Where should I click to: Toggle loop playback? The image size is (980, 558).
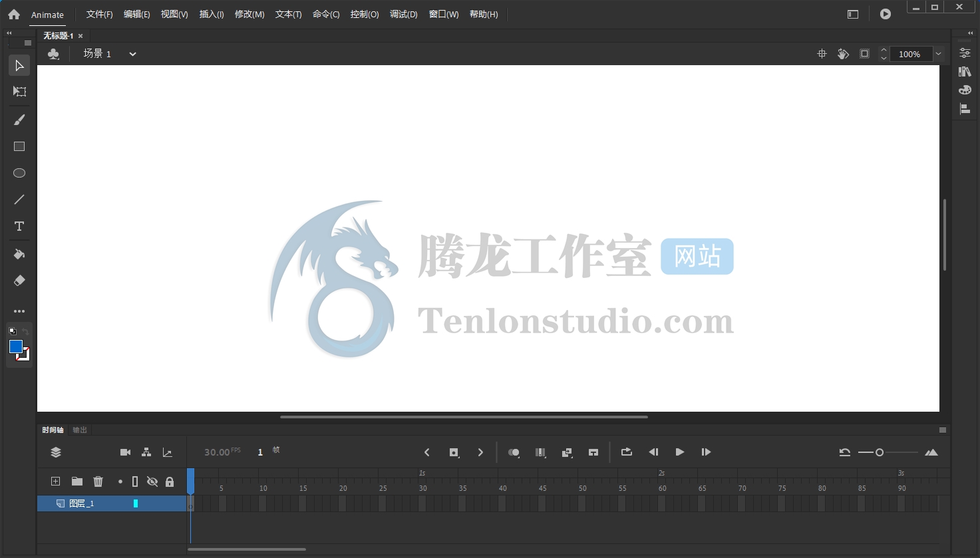pos(626,452)
